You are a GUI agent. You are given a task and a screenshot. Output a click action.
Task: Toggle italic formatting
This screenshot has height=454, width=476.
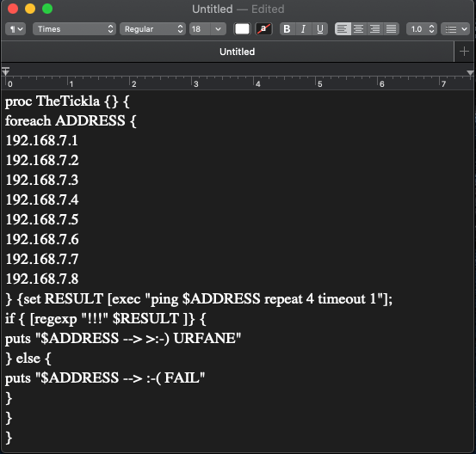click(x=303, y=29)
